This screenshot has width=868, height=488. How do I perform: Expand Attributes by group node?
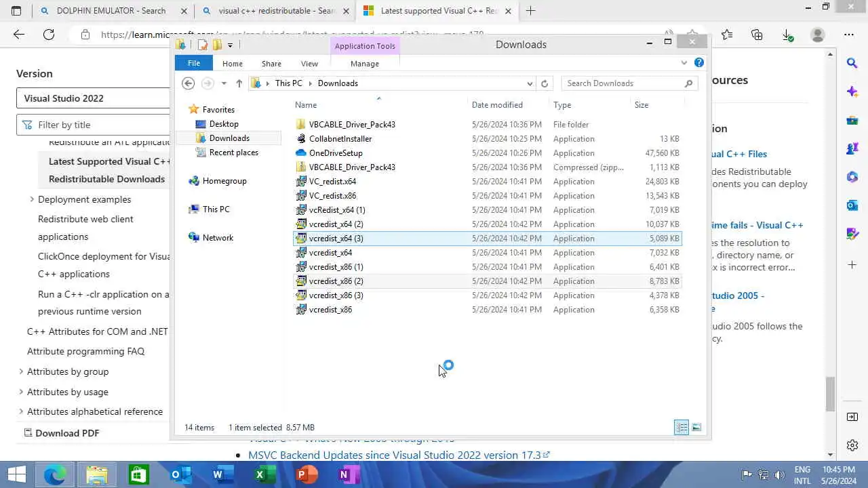21,371
